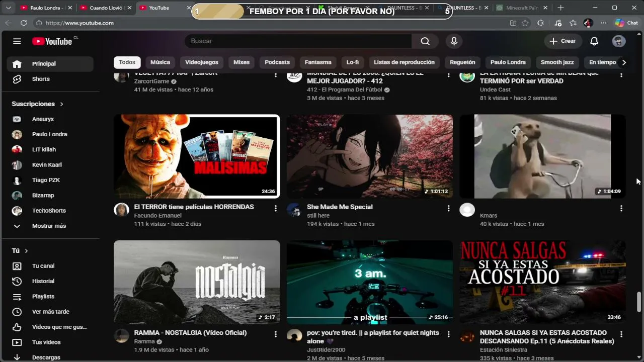Open Tus videos in the sidebar
The width and height of the screenshot is (644, 362).
click(x=50, y=342)
